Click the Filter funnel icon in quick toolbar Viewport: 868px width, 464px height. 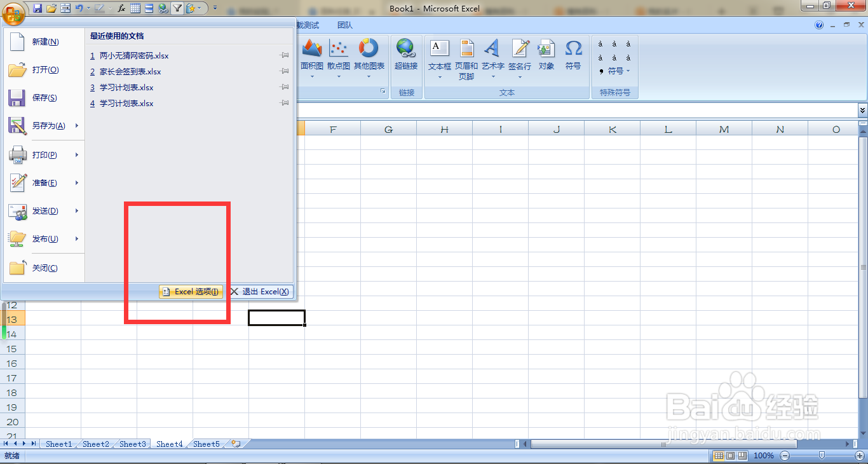[x=177, y=8]
